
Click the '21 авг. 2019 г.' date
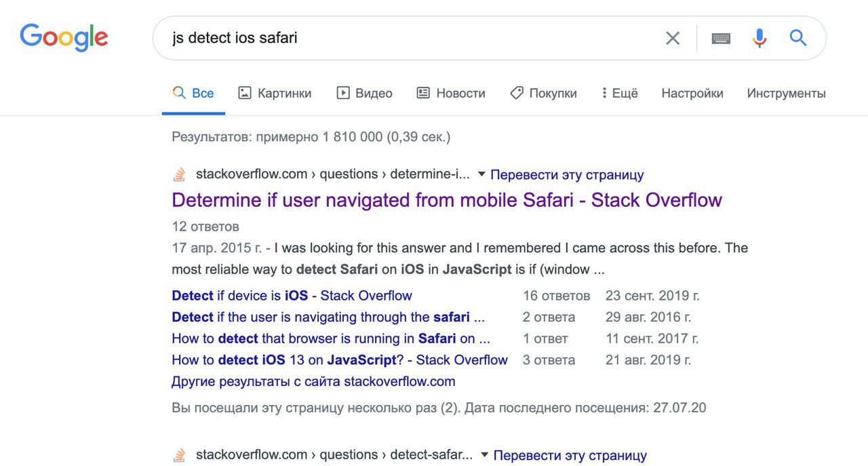(648, 360)
